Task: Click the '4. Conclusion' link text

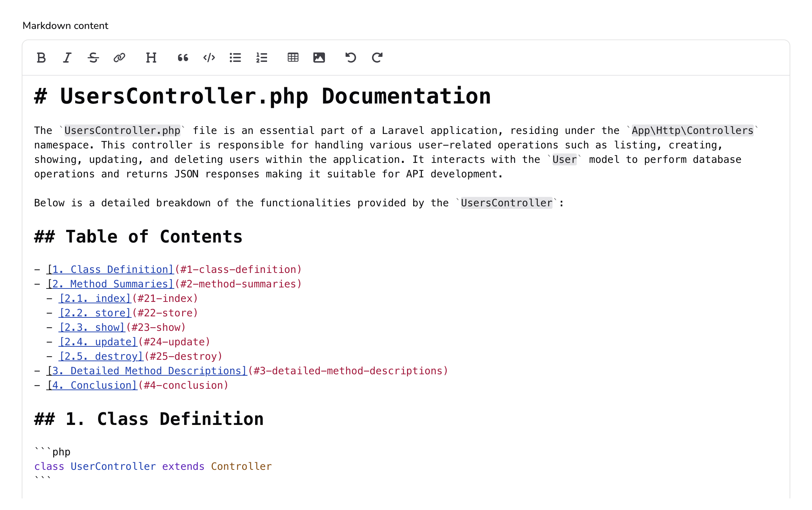Action: click(x=92, y=385)
